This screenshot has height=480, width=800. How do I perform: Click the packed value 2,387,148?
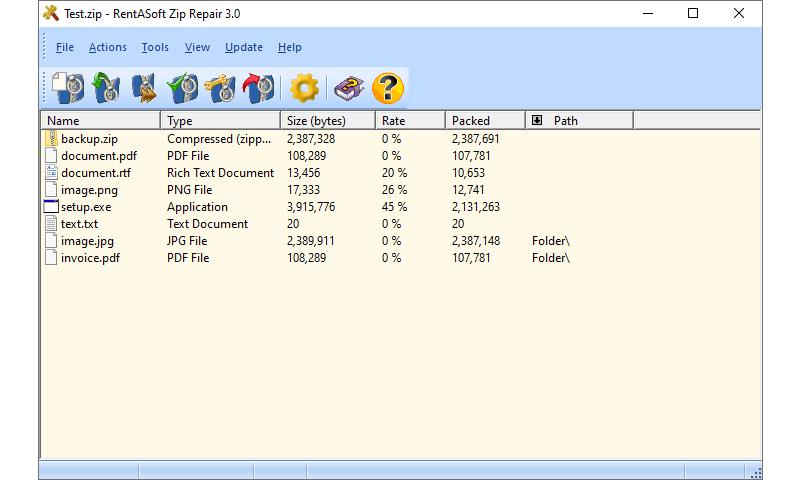click(x=476, y=241)
